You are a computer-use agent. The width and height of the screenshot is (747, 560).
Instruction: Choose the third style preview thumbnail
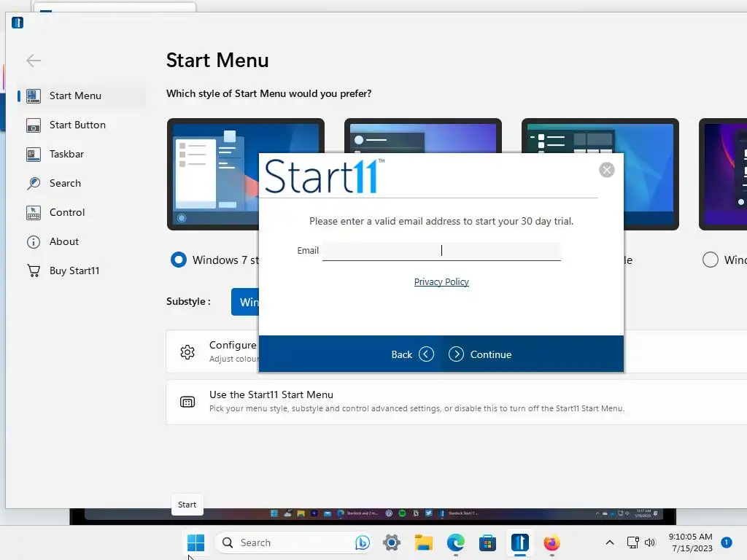pos(651,174)
